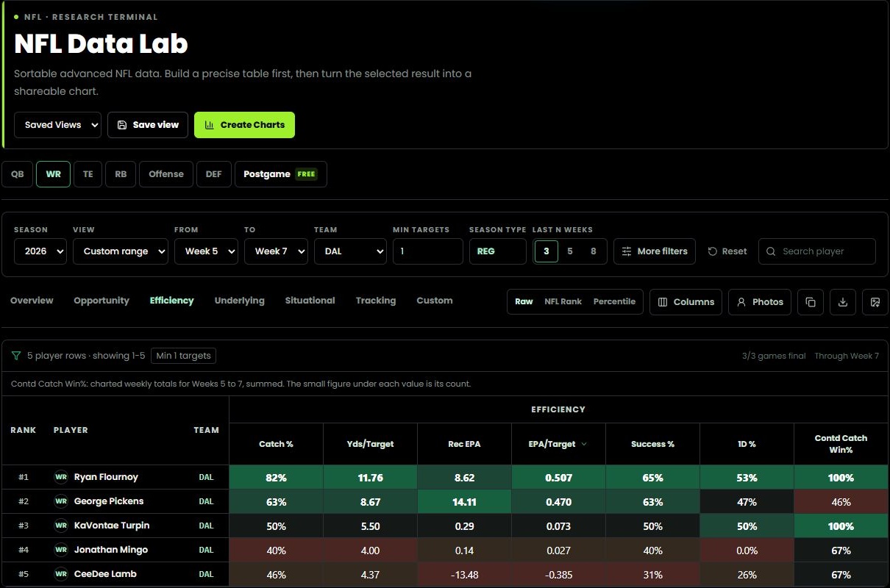This screenshot has width=890, height=588.
Task: Sort by Rec EPA column
Action: coord(464,444)
